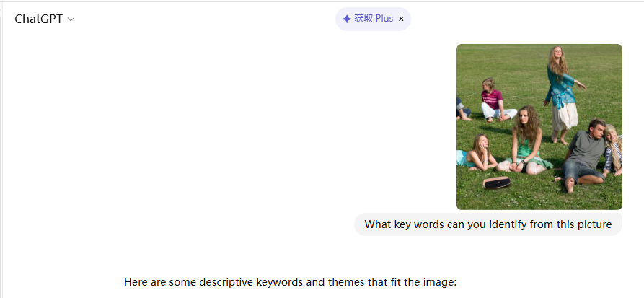Image resolution: width=644 pixels, height=298 pixels.
Task: Dismiss the 获取 Plus pill with x
Action: pyautogui.click(x=401, y=19)
